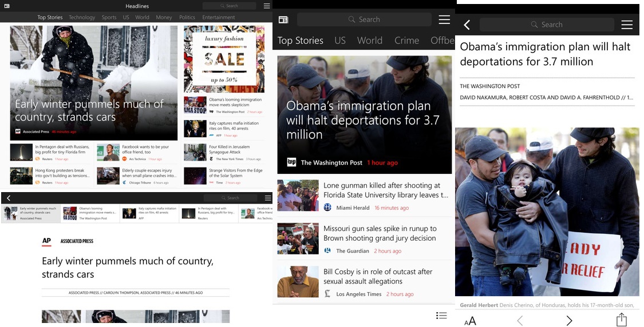Open In Pentagon deal with Russians story
The image size is (644, 327).
tap(52, 153)
